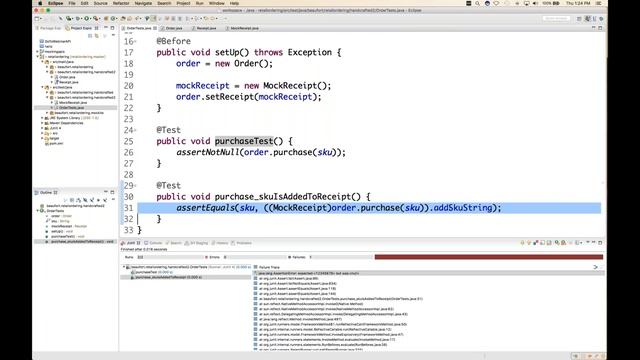Open the Navigate menu
The height and width of the screenshot is (360, 640).
pos(143,3)
